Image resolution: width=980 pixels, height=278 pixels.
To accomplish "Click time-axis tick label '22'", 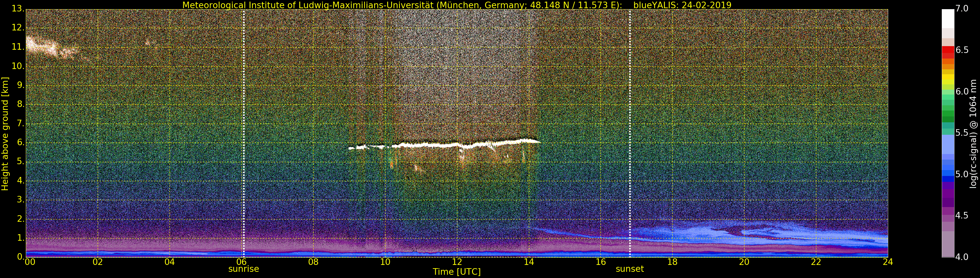I will tap(816, 262).
